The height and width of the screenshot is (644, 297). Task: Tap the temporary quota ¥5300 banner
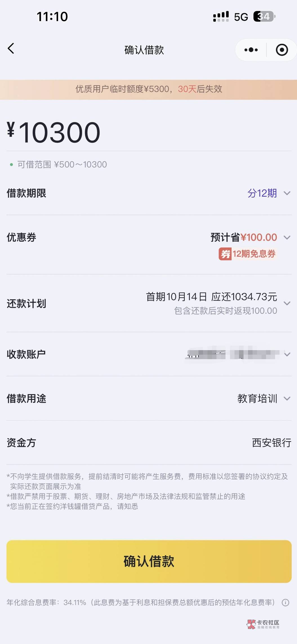pos(149,89)
